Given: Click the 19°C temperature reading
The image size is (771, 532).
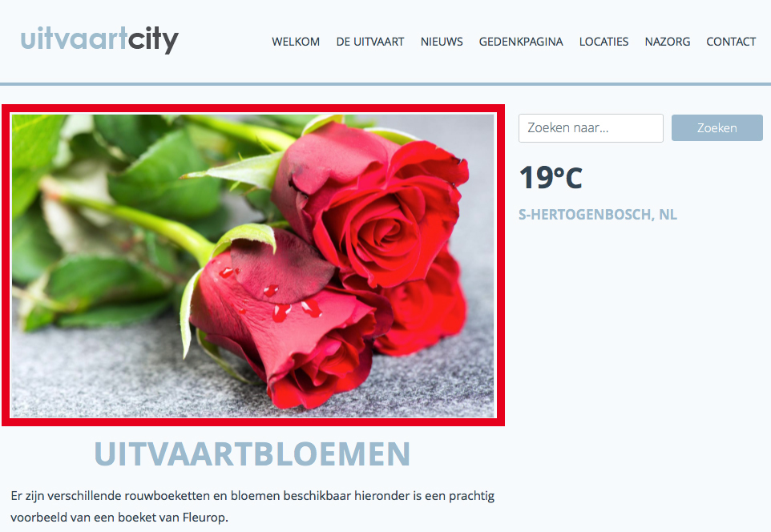Looking at the screenshot, I should point(551,178).
